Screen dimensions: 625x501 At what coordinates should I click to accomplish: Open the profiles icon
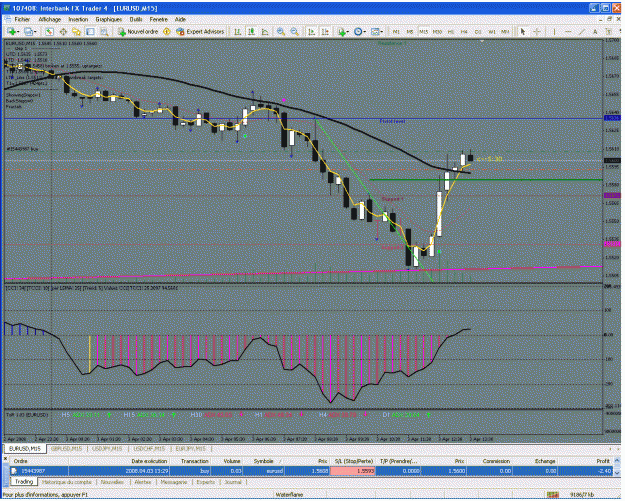click(28, 31)
